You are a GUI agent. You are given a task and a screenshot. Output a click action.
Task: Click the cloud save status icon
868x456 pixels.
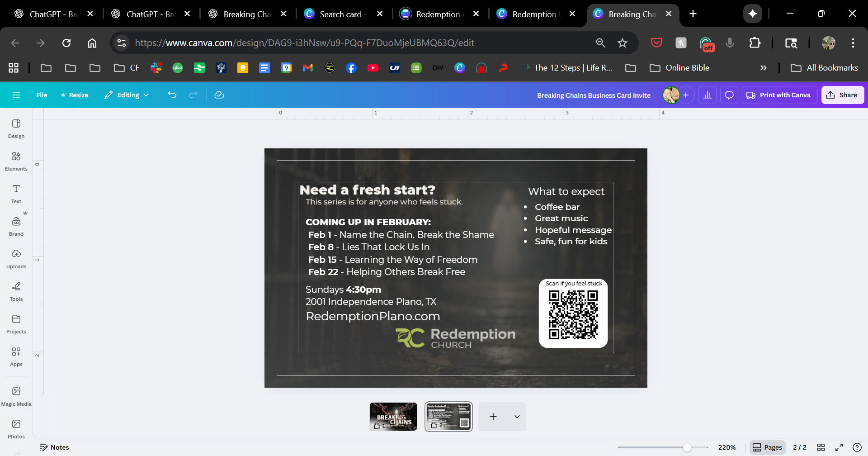219,95
